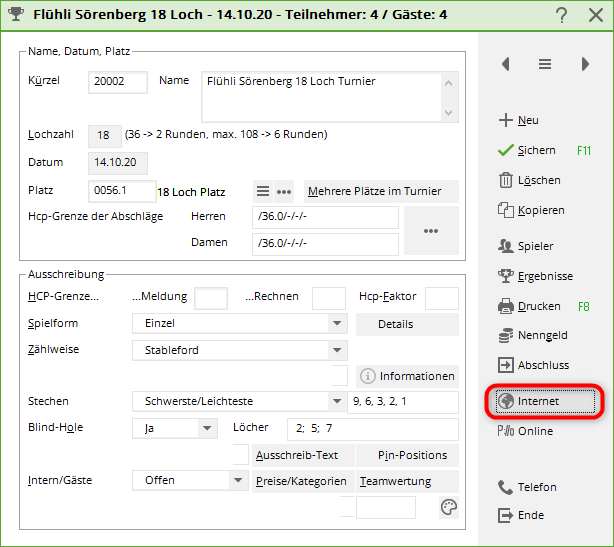614x547 pixels.
Task: Edit the Lochzahl field
Action: (105, 135)
